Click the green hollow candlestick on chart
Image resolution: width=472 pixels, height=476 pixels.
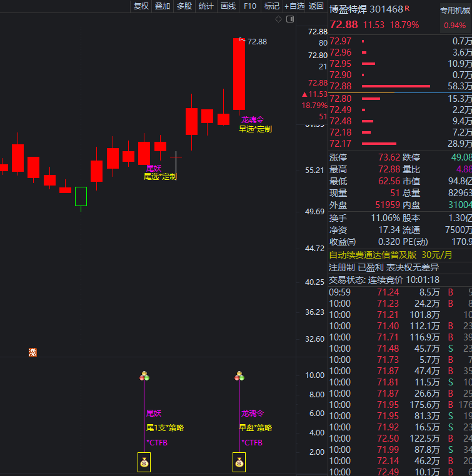pos(81,196)
